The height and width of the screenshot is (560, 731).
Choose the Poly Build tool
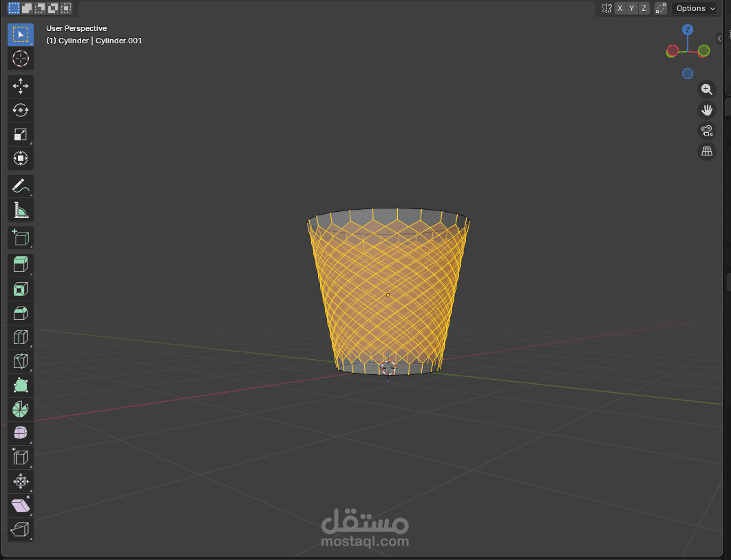coord(21,386)
